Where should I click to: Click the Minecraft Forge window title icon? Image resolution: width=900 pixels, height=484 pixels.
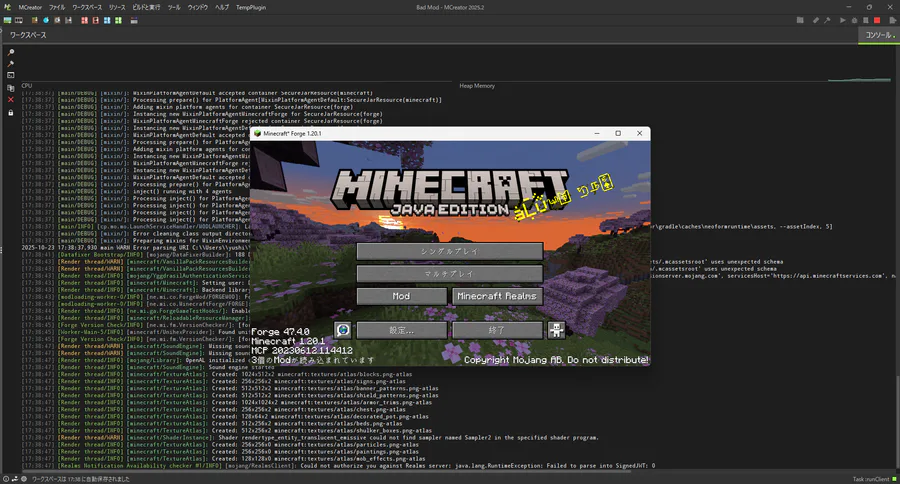(x=257, y=133)
